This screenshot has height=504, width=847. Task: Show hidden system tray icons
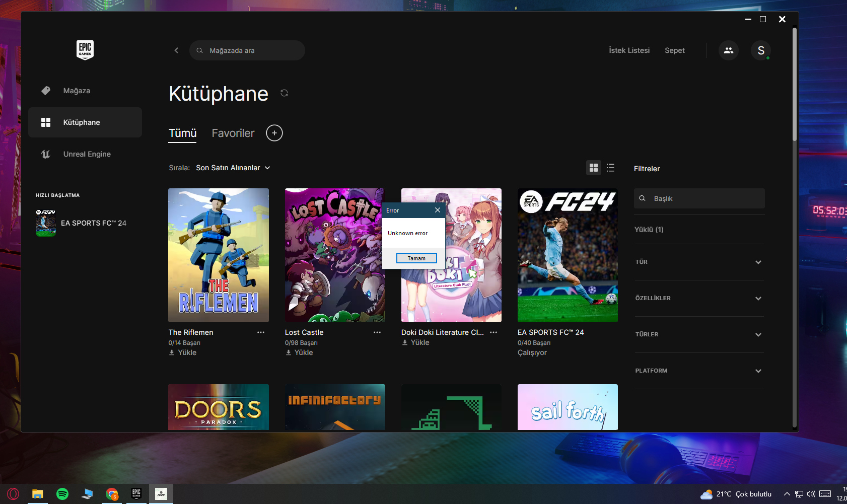[787, 494]
